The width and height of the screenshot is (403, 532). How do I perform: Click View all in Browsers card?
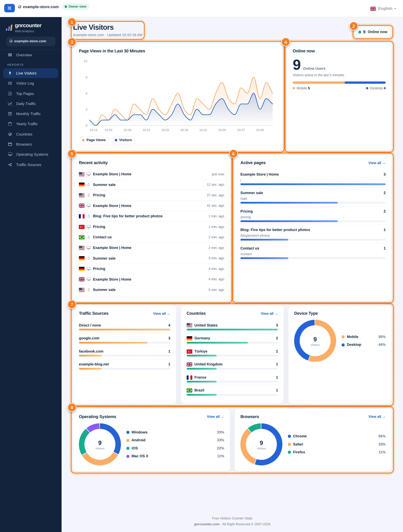[377, 417]
